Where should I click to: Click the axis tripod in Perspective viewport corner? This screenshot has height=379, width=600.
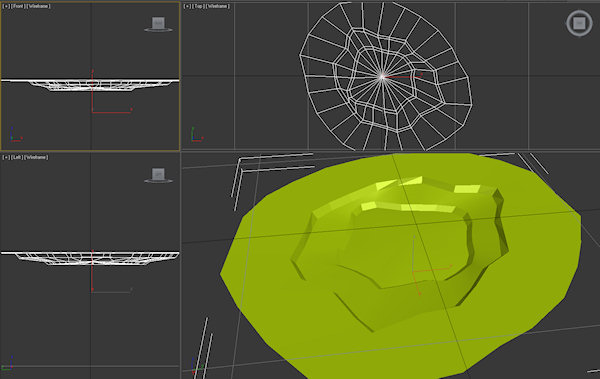tap(197, 366)
